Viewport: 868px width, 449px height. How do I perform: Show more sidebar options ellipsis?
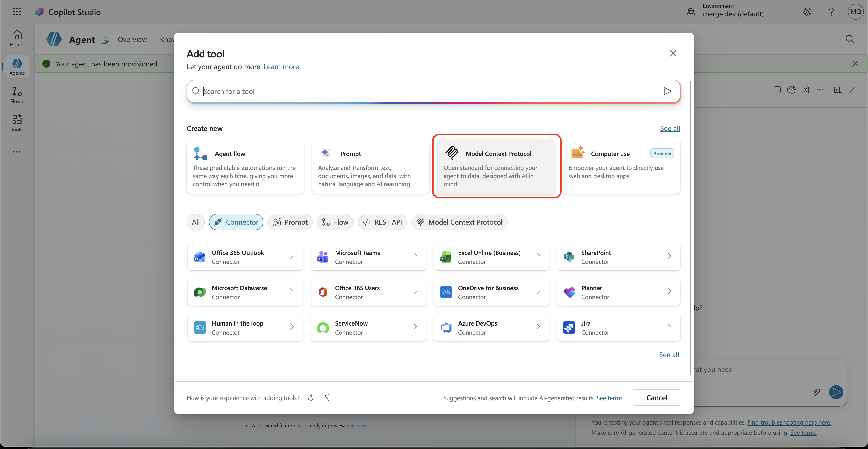pos(17,152)
